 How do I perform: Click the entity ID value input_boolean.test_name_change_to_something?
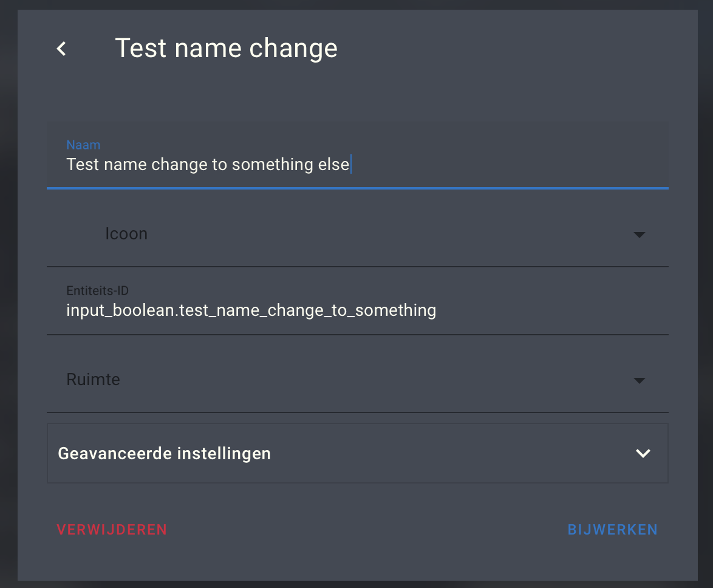coord(251,310)
